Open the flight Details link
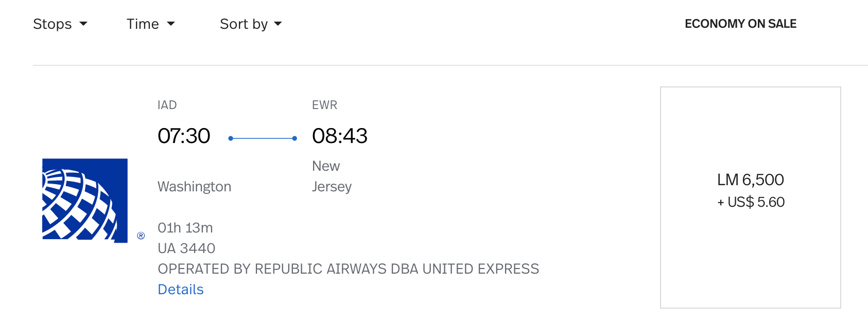 point(180,289)
